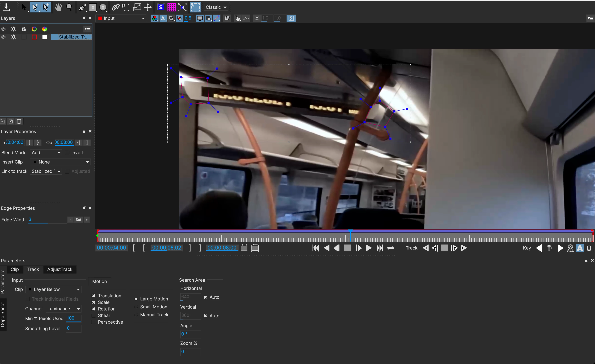Choose the X-Spline pen tool
Image resolution: width=595 pixels, height=364 pixels.
(82, 7)
